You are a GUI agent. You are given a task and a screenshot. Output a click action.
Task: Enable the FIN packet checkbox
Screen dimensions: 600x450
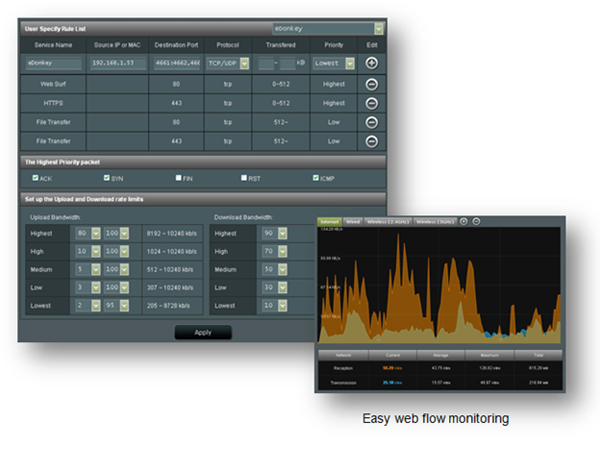pyautogui.click(x=179, y=177)
